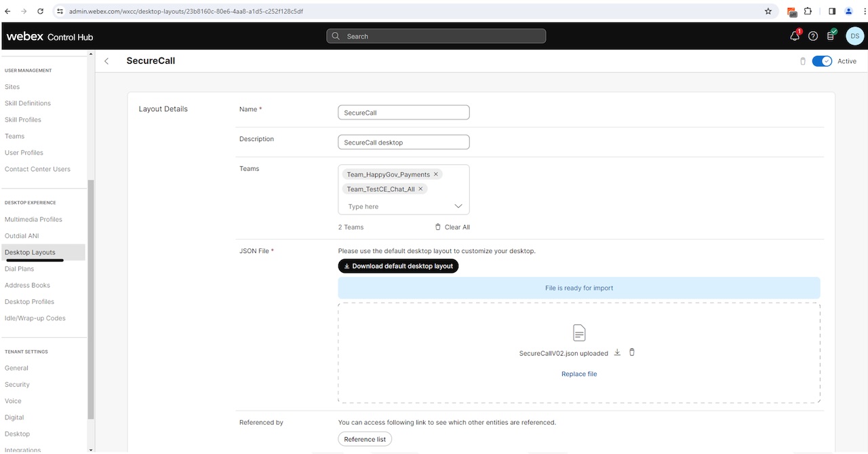868x454 pixels.
Task: Toggle the Active switch off
Action: (822, 61)
